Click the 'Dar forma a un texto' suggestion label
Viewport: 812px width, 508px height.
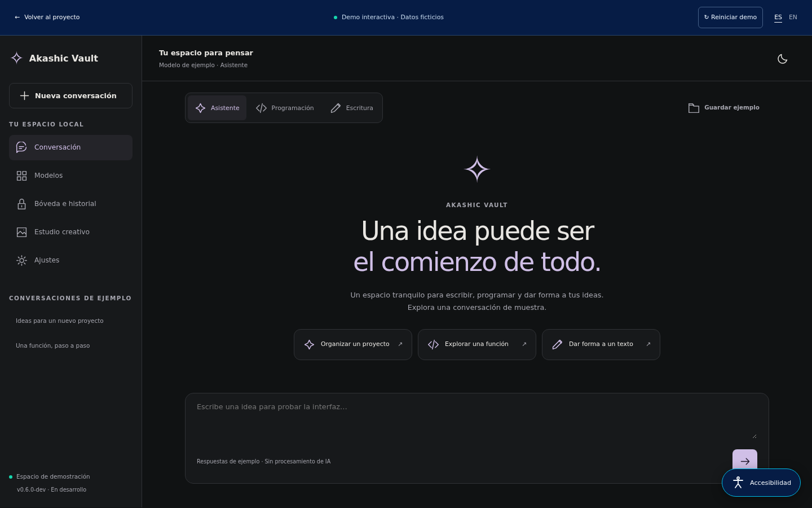tap(601, 344)
